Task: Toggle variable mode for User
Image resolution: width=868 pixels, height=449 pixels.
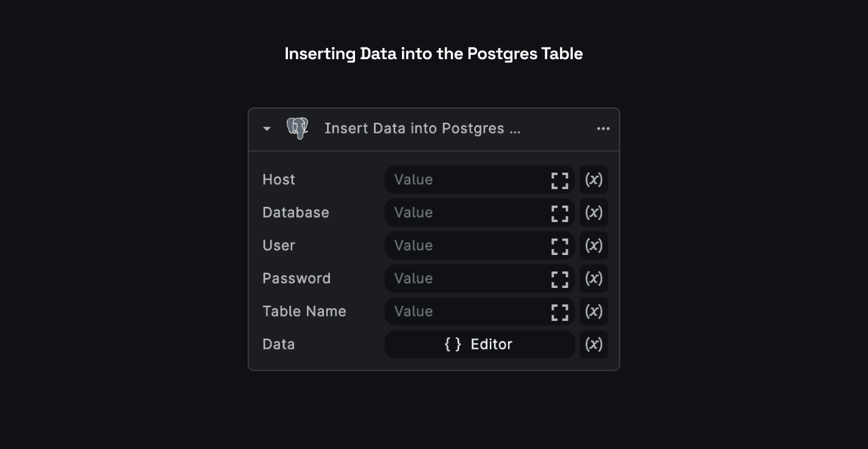Action: point(594,246)
